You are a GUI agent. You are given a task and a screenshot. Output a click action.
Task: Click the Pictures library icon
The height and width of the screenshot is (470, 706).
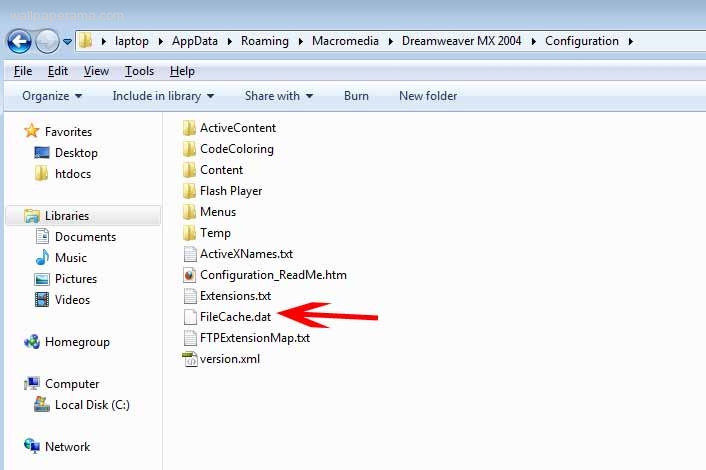(42, 279)
